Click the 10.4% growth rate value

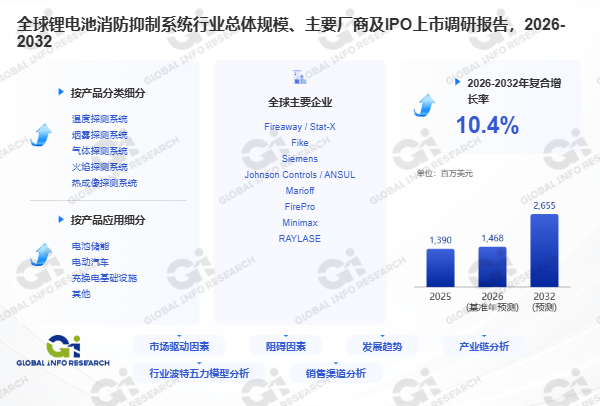tap(487, 125)
